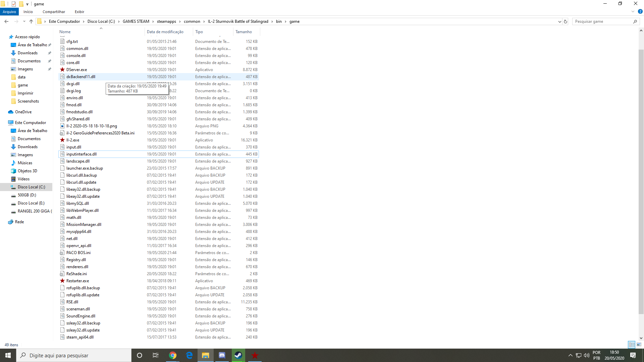Screen dimensions: 644x362
Task: Open address bar history dropdown
Action: point(559,21)
